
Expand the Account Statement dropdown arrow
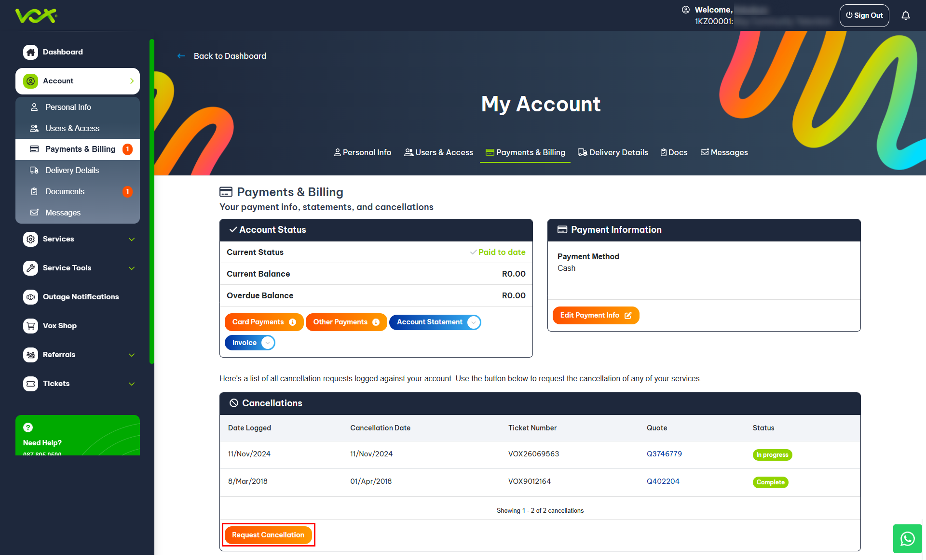click(x=474, y=322)
